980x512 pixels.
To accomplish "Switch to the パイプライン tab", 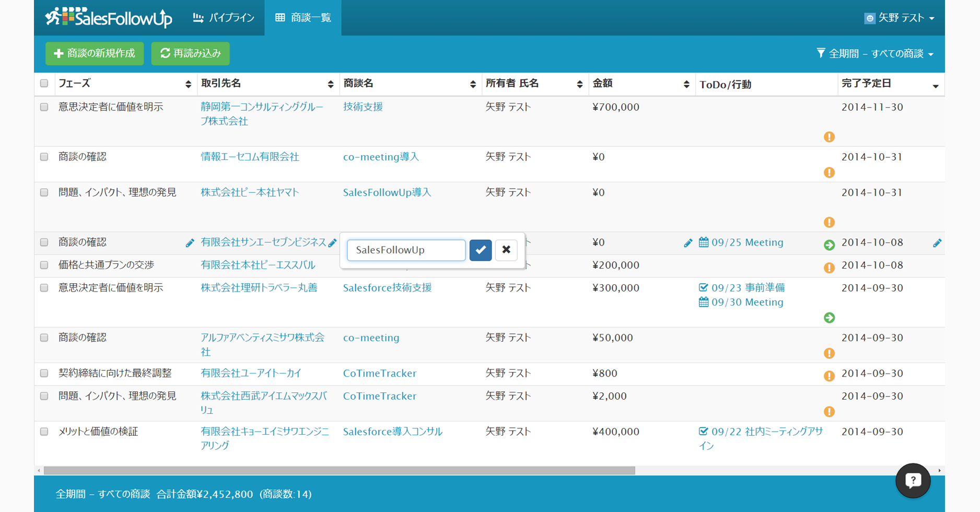I will click(224, 18).
